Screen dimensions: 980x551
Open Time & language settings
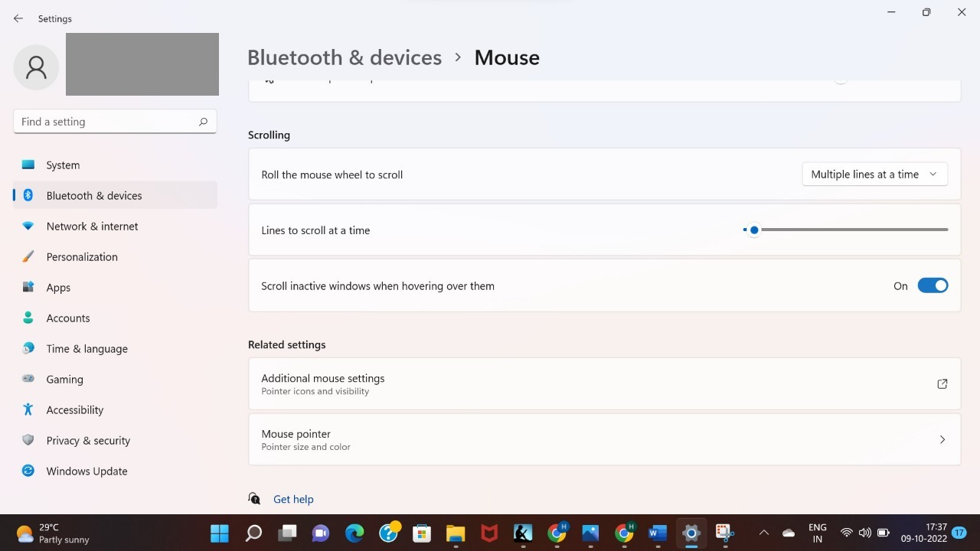87,348
